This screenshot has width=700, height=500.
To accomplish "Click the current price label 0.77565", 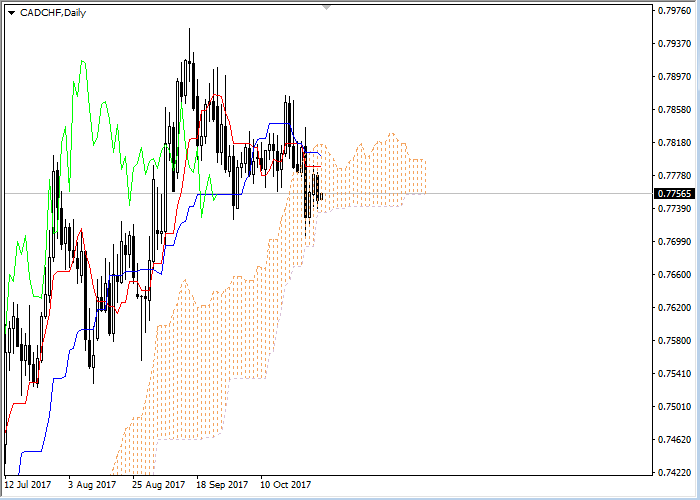I will [675, 194].
